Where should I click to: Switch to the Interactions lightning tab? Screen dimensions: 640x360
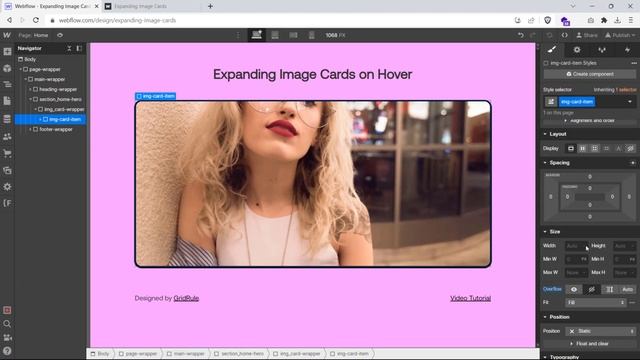click(x=627, y=49)
